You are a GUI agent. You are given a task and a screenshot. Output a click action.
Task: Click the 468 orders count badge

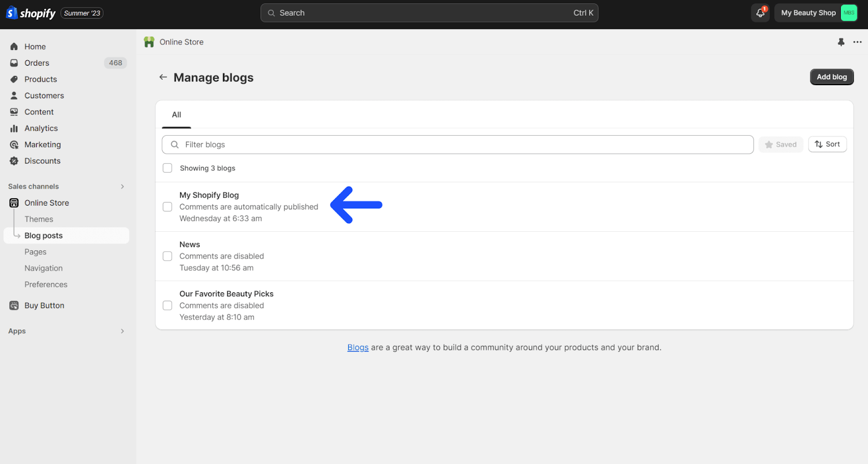tap(116, 63)
